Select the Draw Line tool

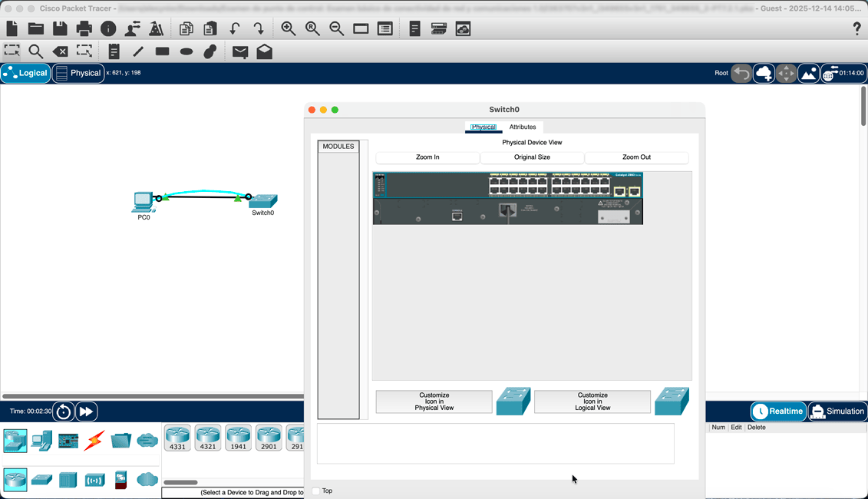click(x=137, y=51)
